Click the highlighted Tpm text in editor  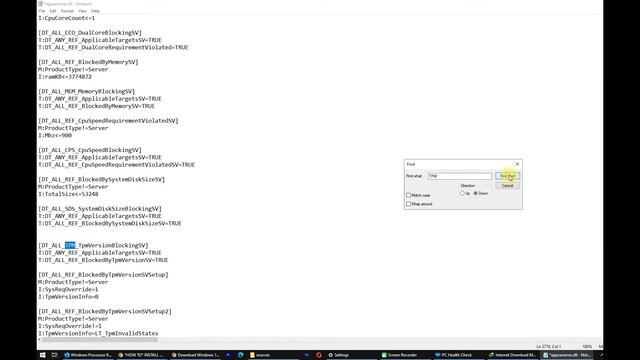[x=70, y=245]
